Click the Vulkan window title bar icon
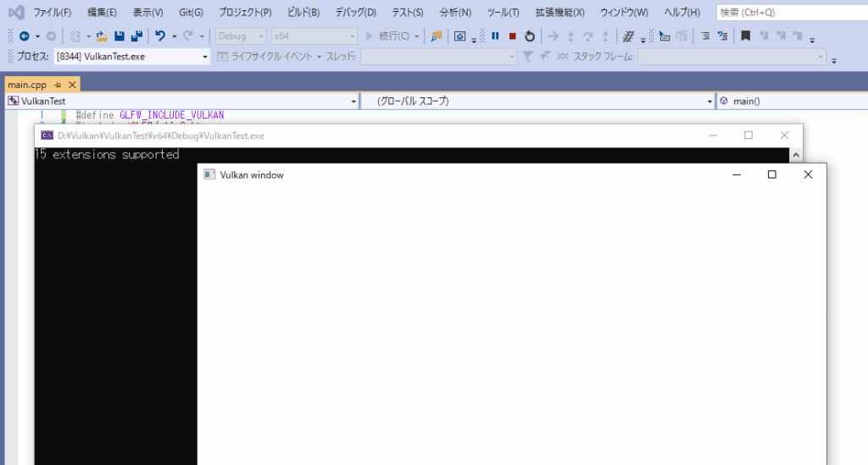 pos(209,174)
